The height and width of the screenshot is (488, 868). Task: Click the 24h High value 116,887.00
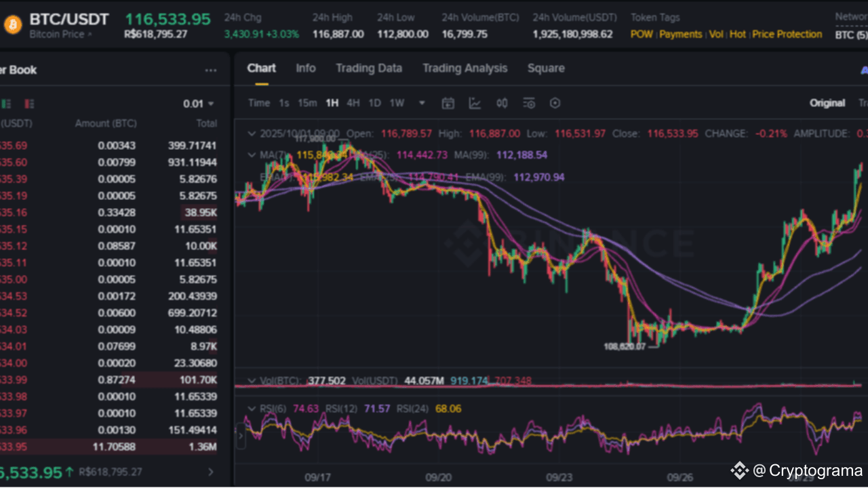pos(338,34)
